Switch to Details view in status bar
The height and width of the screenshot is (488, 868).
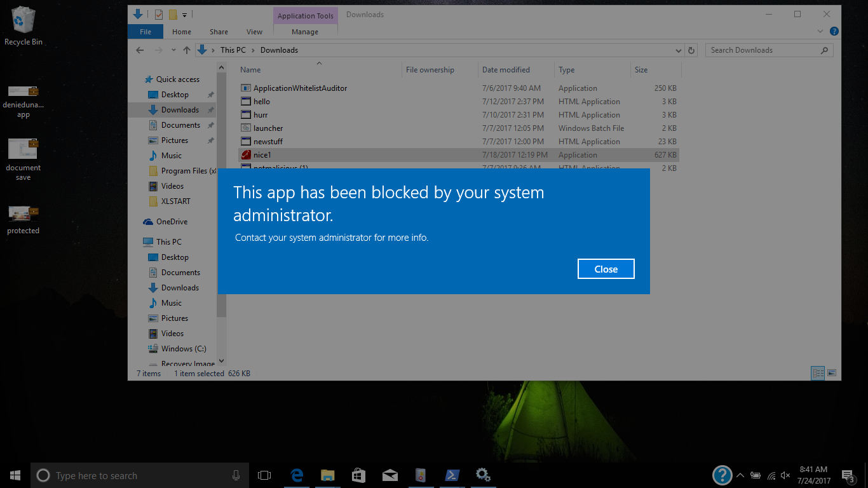point(818,374)
